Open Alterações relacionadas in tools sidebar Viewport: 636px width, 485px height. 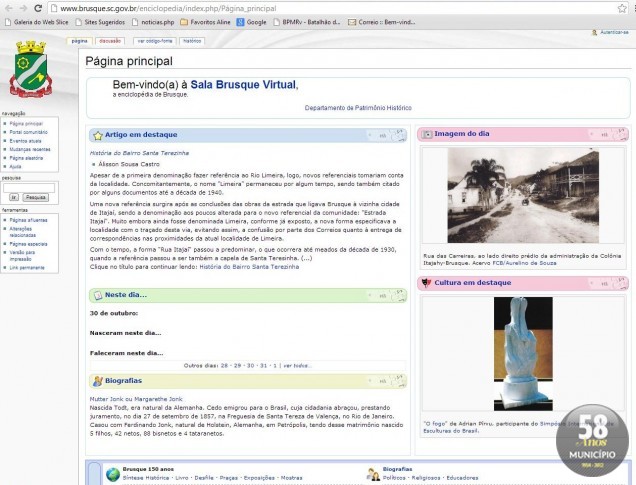23,232
